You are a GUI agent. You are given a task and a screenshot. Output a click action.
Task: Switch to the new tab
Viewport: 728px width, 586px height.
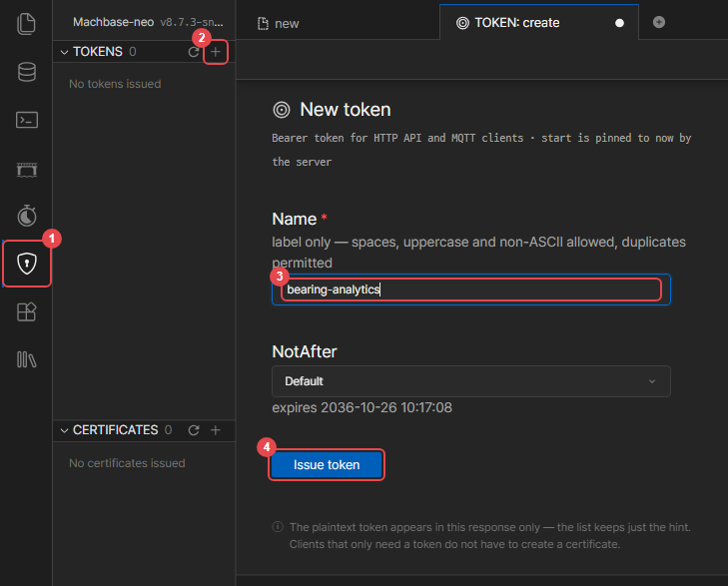278,23
